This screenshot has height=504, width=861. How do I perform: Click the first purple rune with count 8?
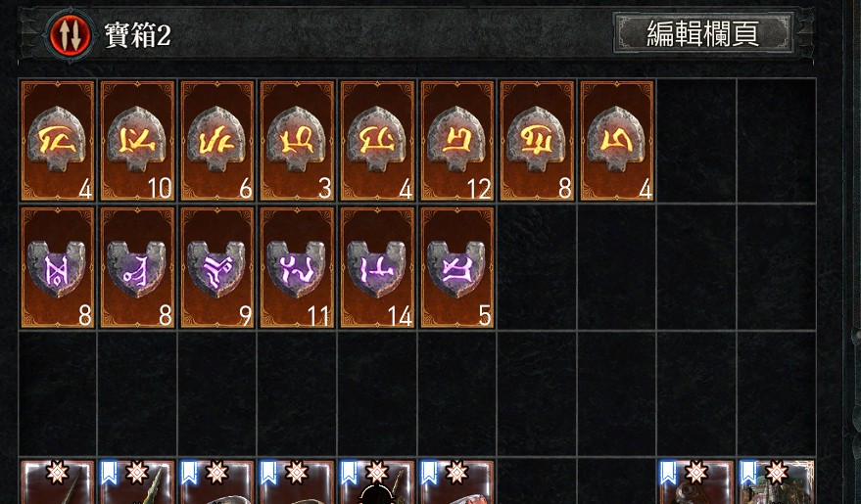pyautogui.click(x=58, y=267)
